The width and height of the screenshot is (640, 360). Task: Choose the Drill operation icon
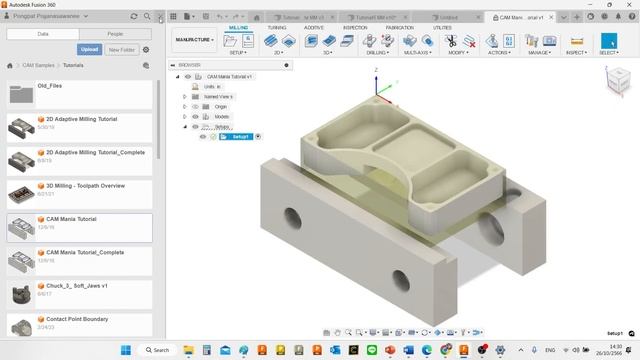pos(369,41)
